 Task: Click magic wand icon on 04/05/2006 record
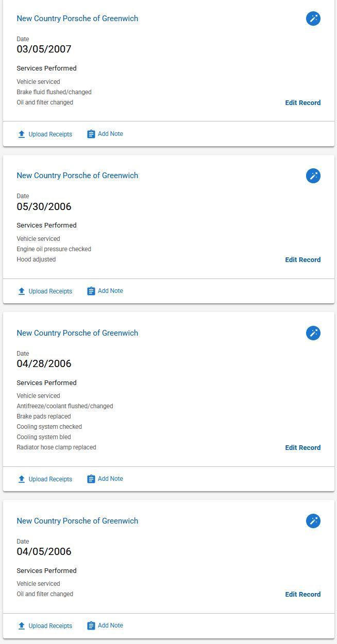(x=313, y=521)
